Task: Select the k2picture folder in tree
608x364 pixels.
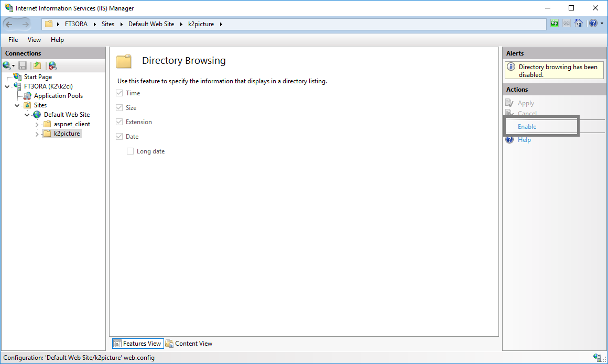Action: [x=67, y=134]
